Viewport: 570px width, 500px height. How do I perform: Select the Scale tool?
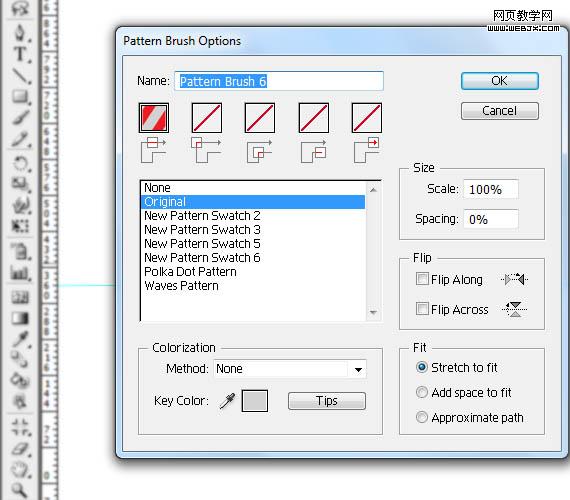[20, 184]
